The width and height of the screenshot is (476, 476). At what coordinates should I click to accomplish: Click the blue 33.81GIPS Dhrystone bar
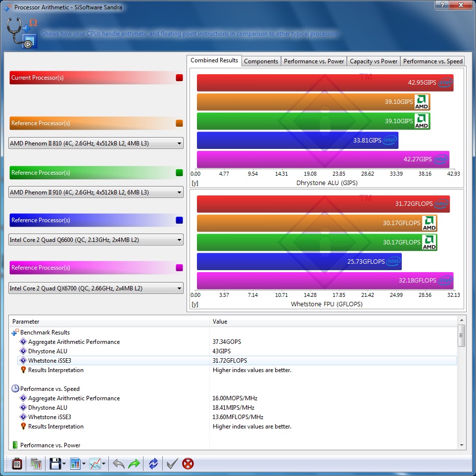297,140
